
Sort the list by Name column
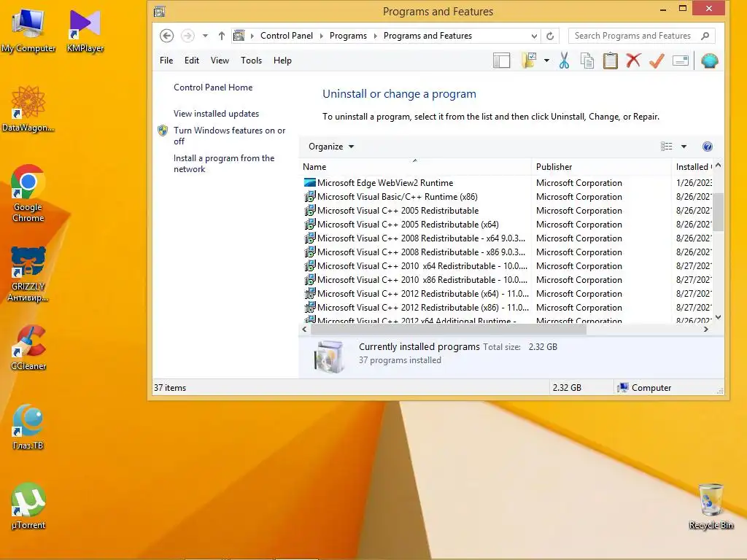415,167
